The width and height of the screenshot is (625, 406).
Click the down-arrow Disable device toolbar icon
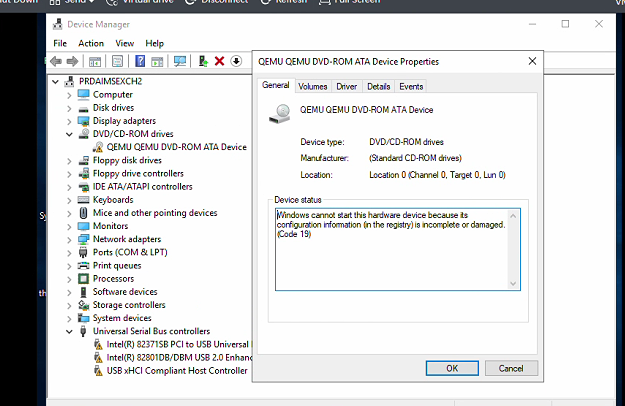tap(236, 61)
